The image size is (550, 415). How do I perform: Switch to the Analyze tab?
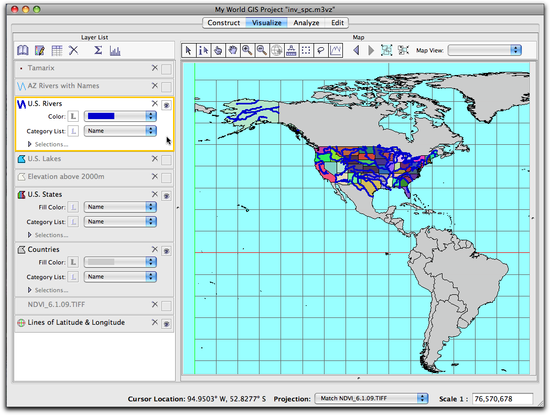[x=306, y=23]
